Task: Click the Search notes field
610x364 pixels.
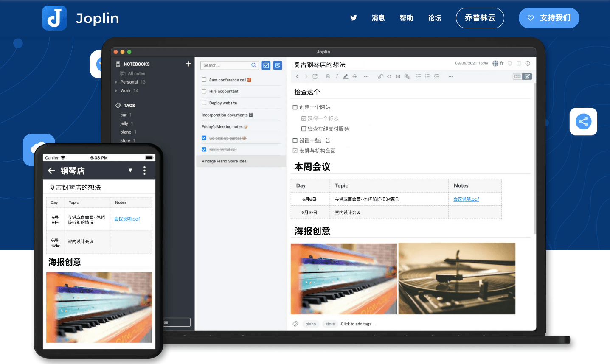Action: coord(229,65)
